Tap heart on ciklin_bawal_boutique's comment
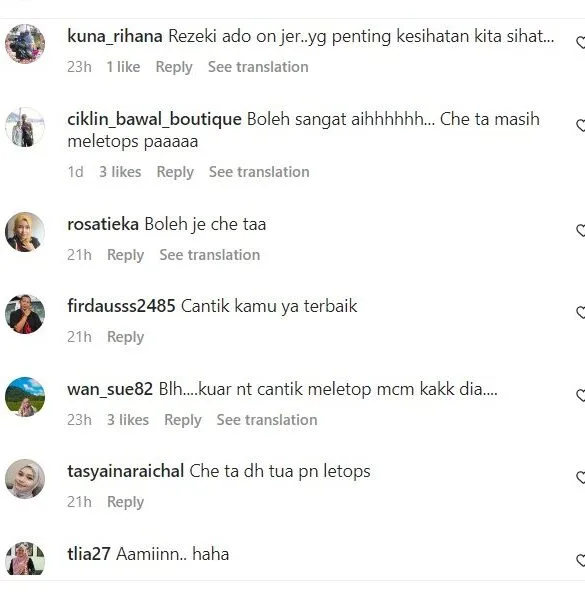 coord(581,125)
